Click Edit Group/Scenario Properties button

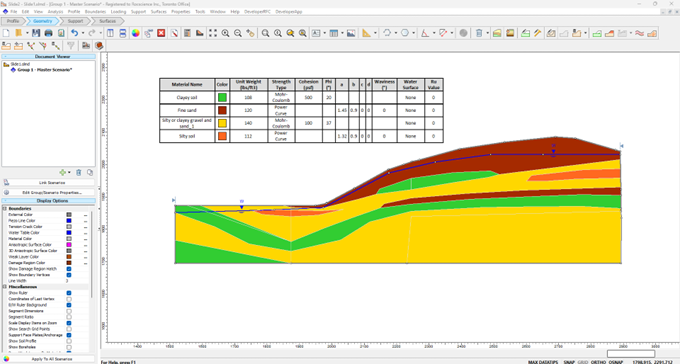(49, 192)
